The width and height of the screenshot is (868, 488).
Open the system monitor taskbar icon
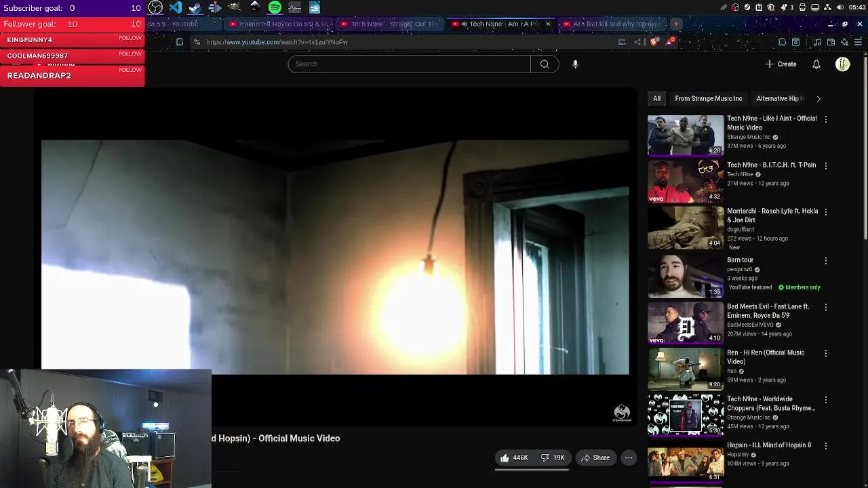click(294, 7)
